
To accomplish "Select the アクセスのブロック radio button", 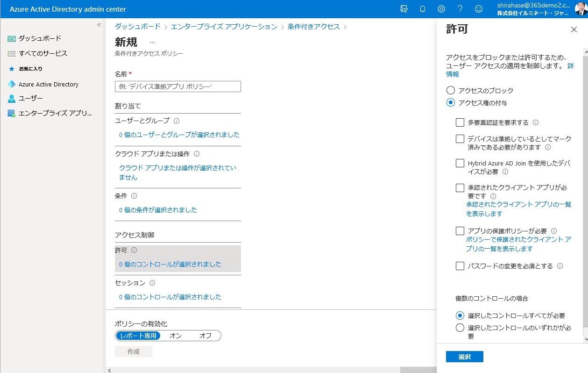I will (451, 91).
